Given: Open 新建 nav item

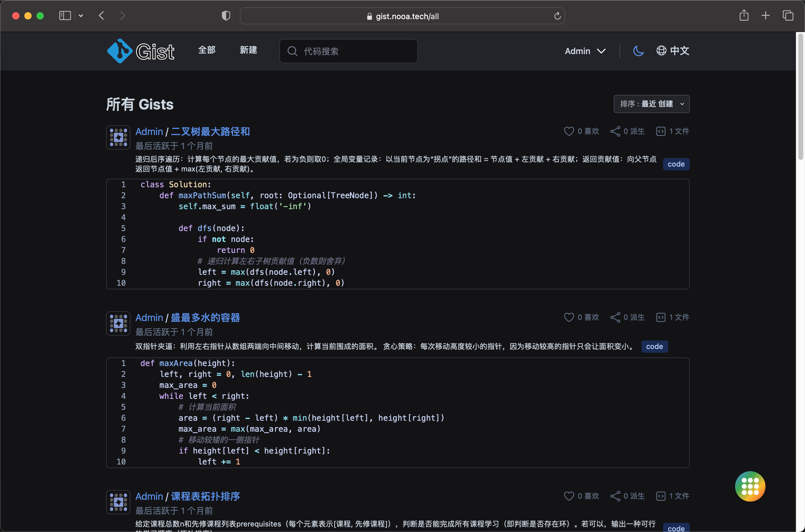Looking at the screenshot, I should [x=248, y=50].
